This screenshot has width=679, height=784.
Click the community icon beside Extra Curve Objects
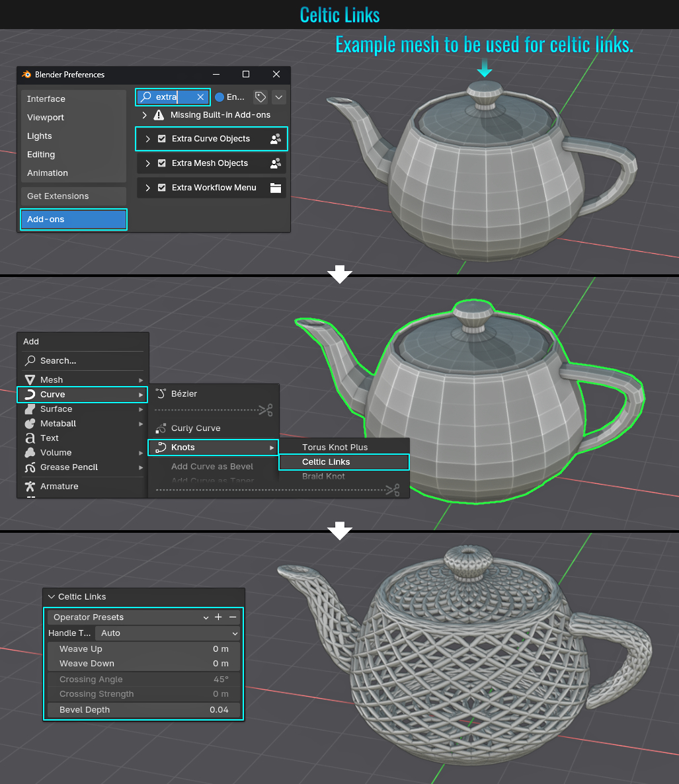(x=276, y=139)
